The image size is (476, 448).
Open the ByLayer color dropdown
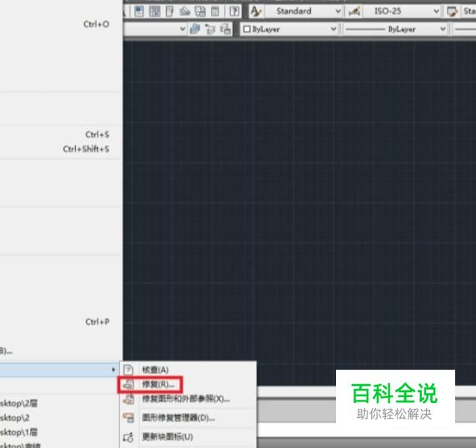click(289, 29)
